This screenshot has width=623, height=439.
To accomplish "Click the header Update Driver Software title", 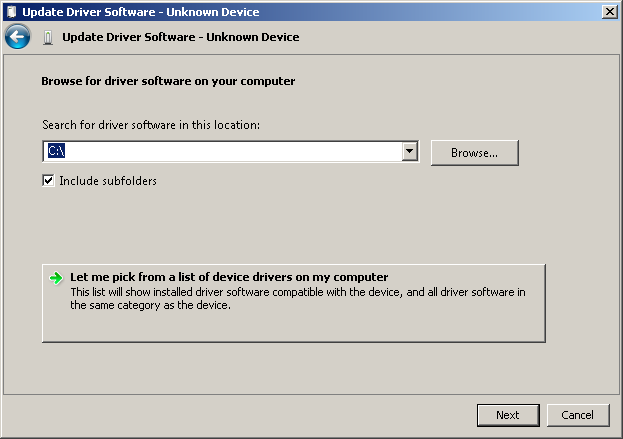I will click(181, 37).
